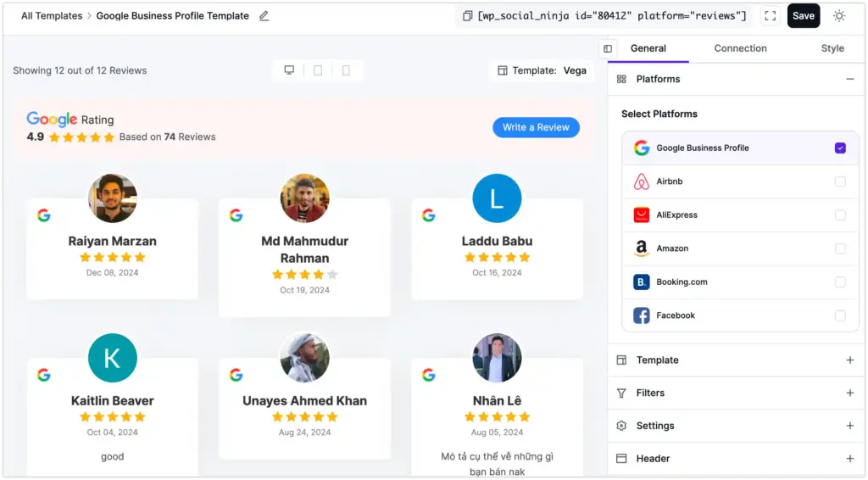This screenshot has height=480, width=868.
Task: Click the 4.9 rating stars in header
Action: coord(81,137)
